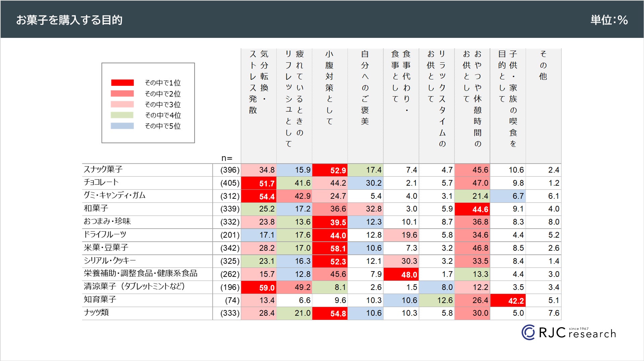Click the red 54.4 cell in グミ row

259,196
